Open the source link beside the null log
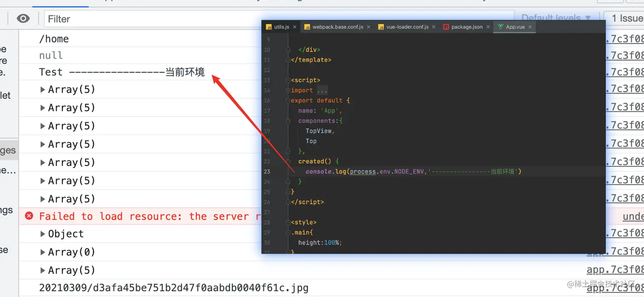 point(625,55)
